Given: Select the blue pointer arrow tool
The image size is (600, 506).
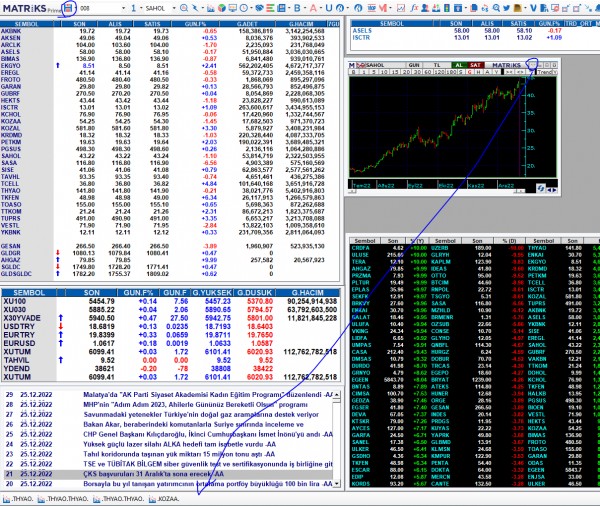Looking at the screenshot, I should coord(195,8).
